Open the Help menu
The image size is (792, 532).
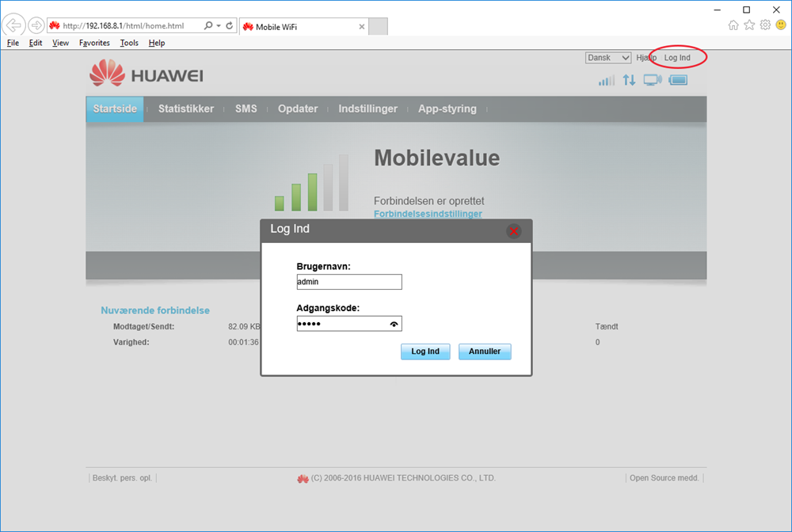157,43
